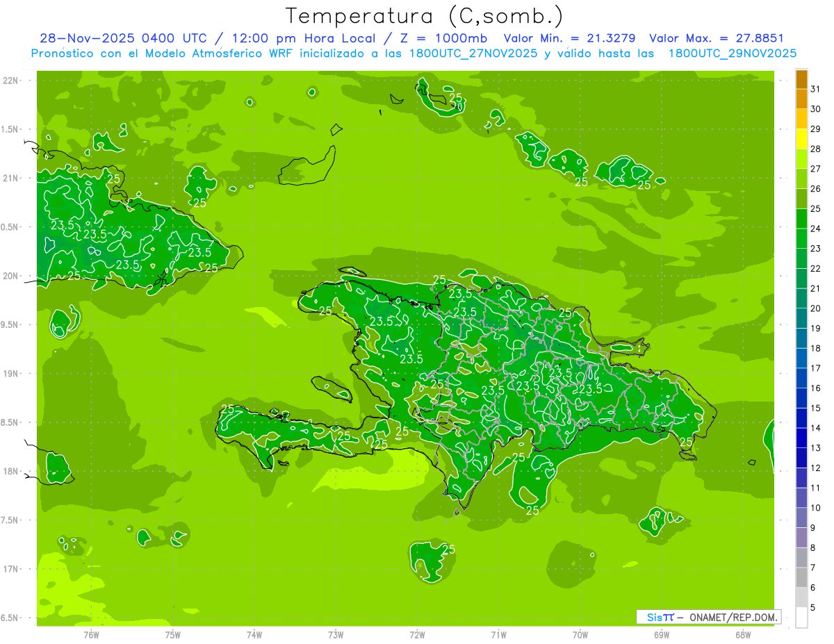This screenshot has width=834, height=644.
Task: Click the "6" value on the color scale
Action: pyautogui.click(x=813, y=588)
